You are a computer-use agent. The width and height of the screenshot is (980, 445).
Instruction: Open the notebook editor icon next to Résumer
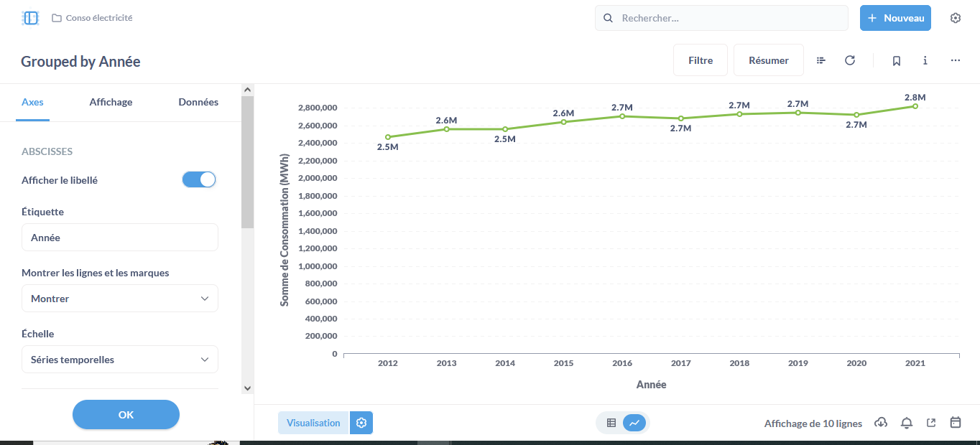[x=821, y=60]
